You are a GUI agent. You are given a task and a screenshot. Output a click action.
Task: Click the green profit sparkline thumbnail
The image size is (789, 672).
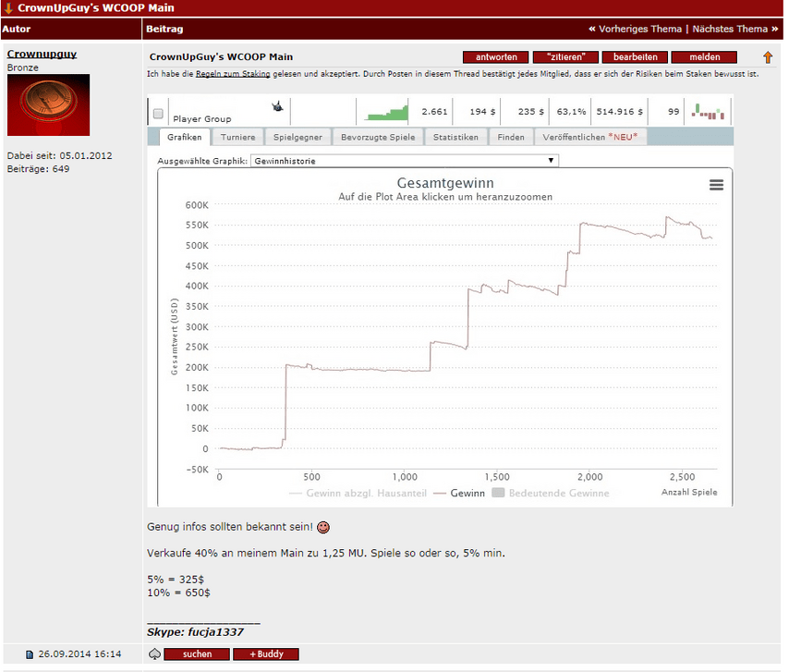pyautogui.click(x=386, y=111)
